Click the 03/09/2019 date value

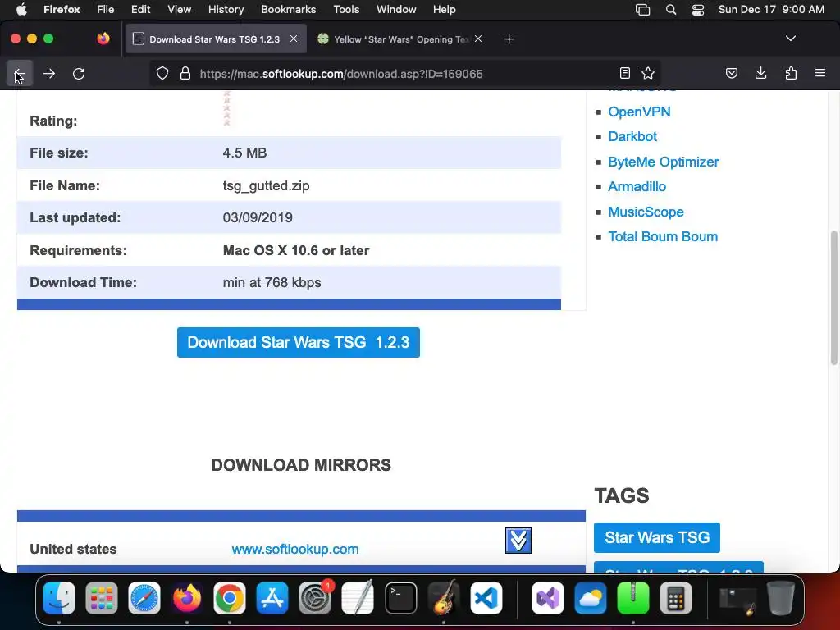click(258, 218)
